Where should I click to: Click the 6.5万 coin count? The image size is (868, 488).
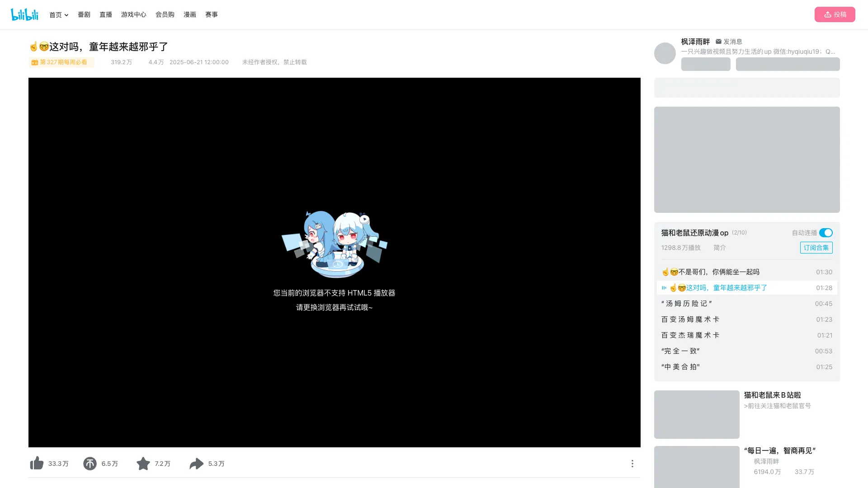(110, 464)
